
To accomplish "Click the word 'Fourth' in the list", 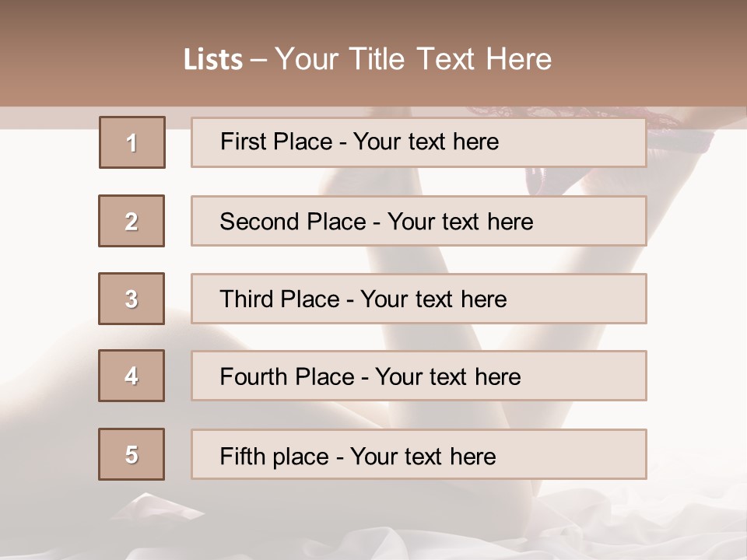I will [x=254, y=376].
